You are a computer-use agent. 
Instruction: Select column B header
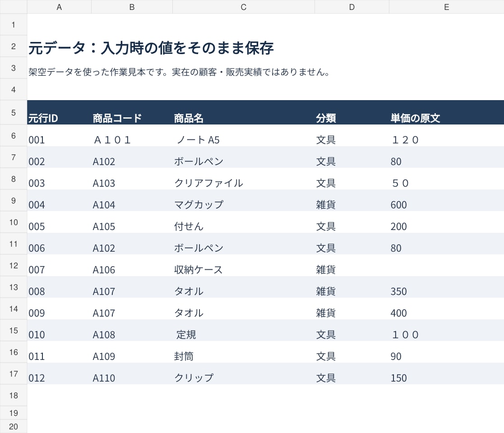(x=132, y=7)
